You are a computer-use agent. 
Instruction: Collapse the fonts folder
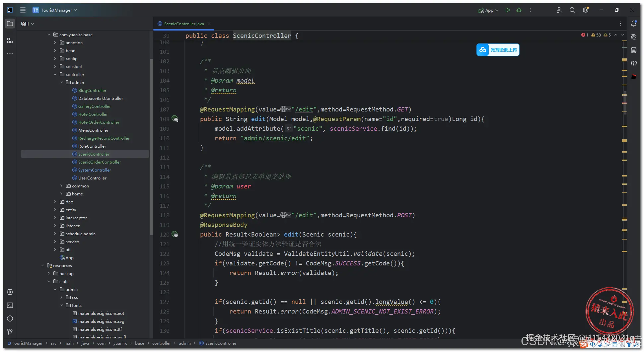click(x=61, y=305)
